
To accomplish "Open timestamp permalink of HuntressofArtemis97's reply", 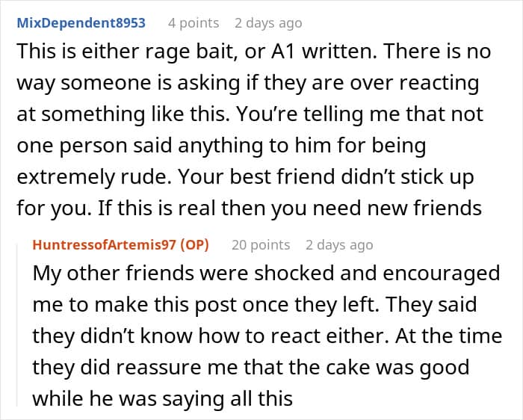I will [x=339, y=244].
